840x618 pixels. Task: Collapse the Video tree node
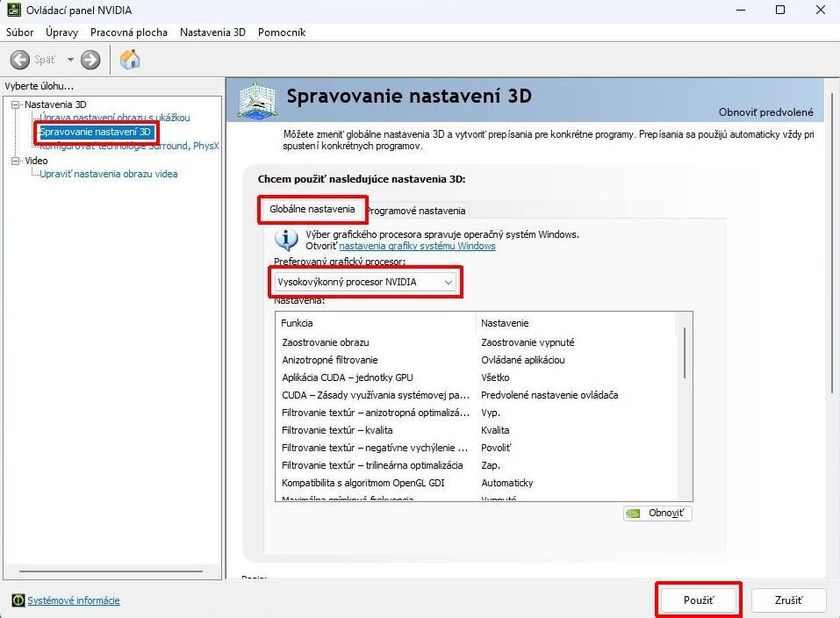(x=16, y=161)
